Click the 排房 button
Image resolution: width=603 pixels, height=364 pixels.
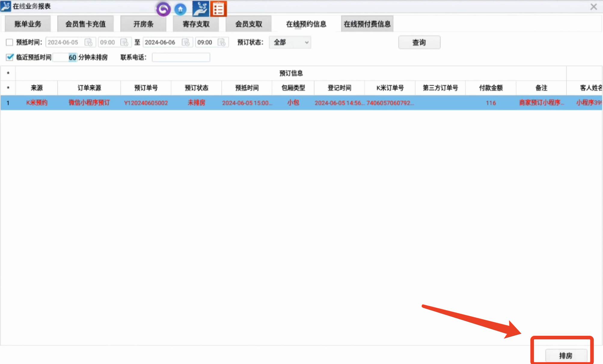tap(566, 356)
